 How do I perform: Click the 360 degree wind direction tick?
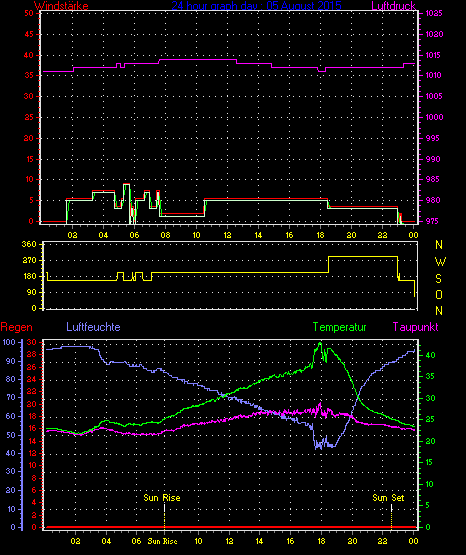click(29, 244)
